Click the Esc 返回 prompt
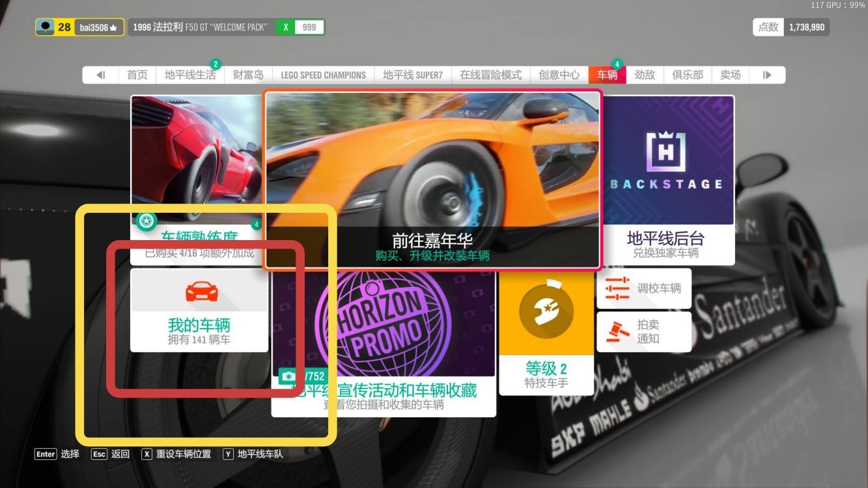Viewport: 868px width, 488px height. 110,454
